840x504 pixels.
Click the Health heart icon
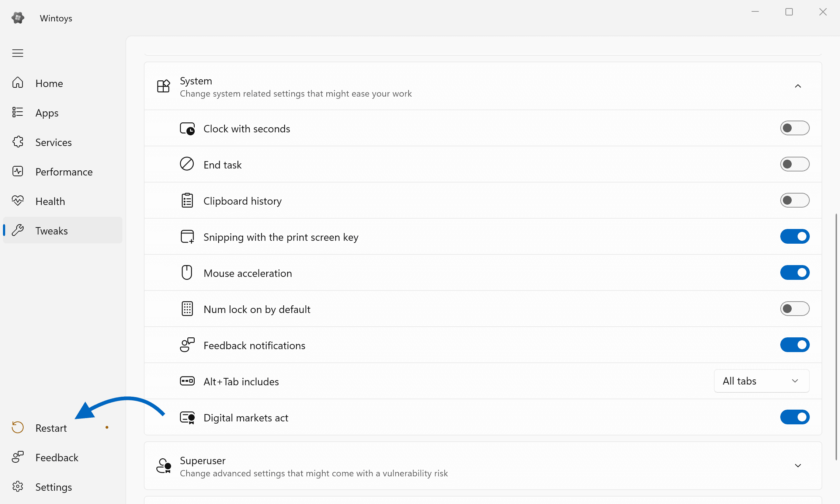point(18,201)
